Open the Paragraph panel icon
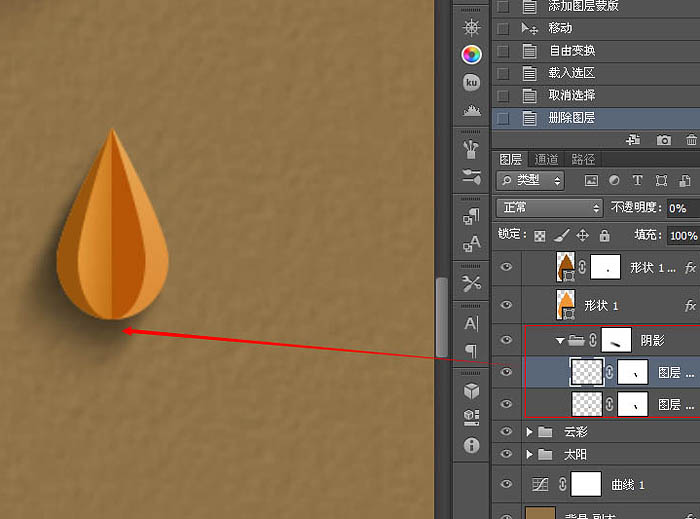The width and height of the screenshot is (700, 519). pos(471,351)
